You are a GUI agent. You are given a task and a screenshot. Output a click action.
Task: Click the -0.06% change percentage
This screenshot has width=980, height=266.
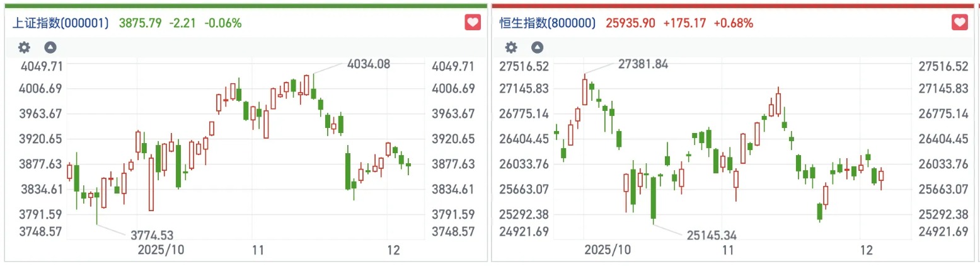pyautogui.click(x=222, y=23)
